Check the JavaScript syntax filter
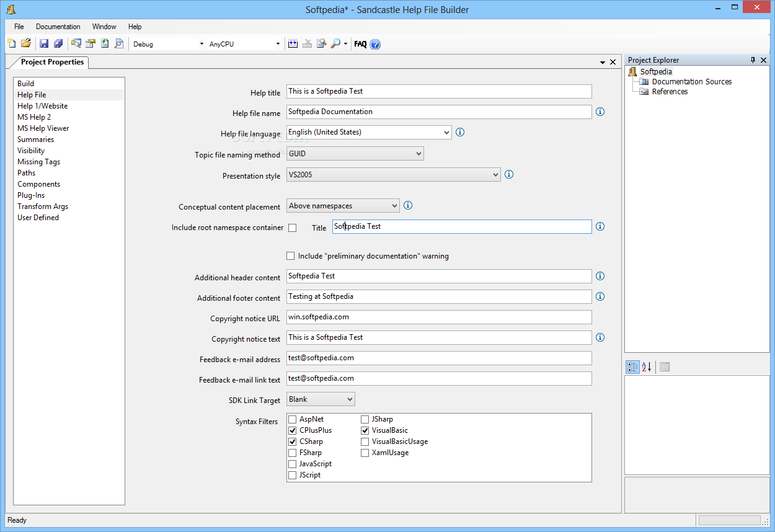The width and height of the screenshot is (775, 532). tap(293, 464)
